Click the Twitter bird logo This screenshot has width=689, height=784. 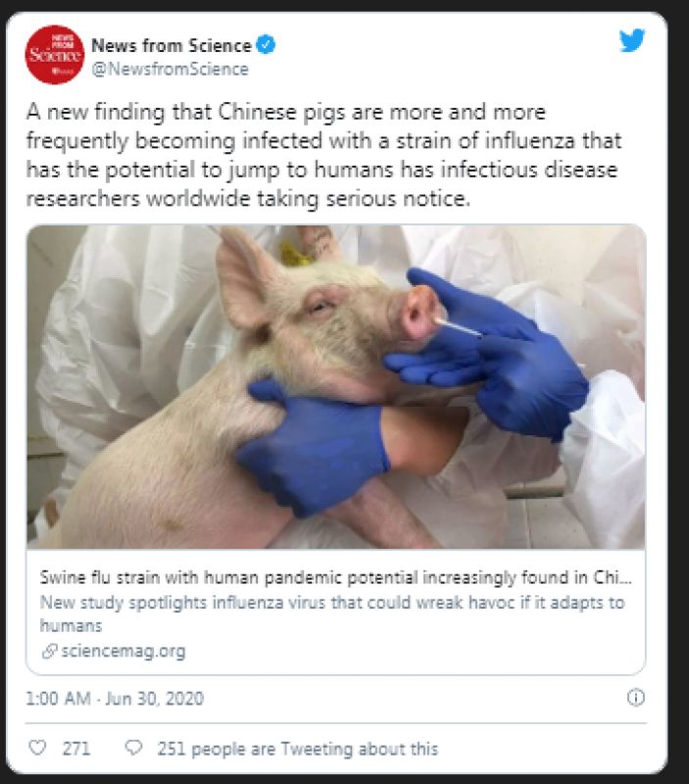[632, 40]
